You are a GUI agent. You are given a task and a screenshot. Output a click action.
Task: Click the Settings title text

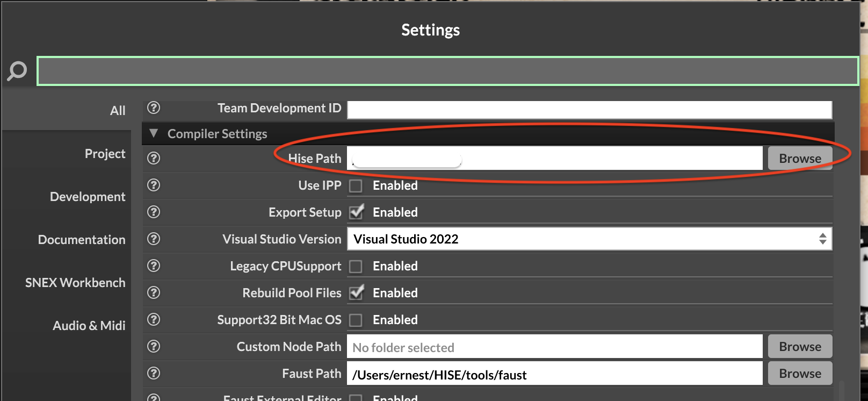click(431, 30)
